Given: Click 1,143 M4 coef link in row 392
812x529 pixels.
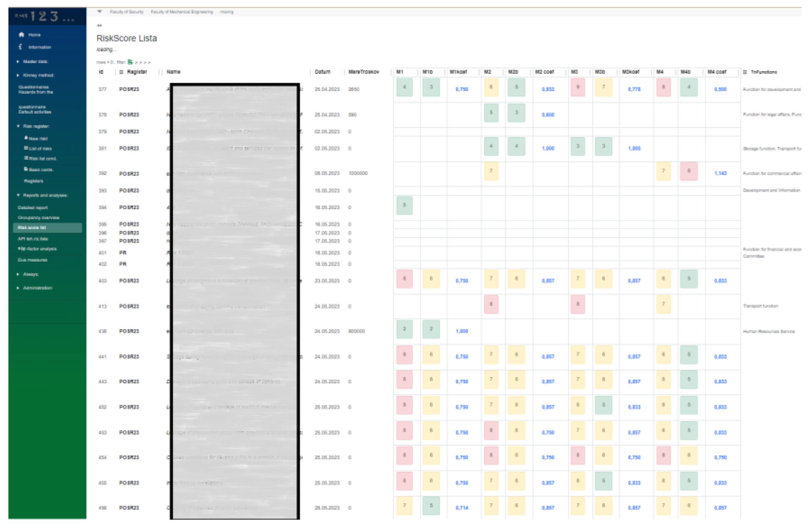Looking at the screenshot, I should 720,173.
